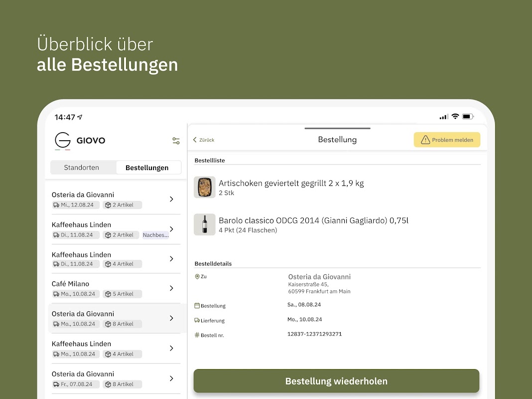Click the 4 Pkt (24 Flaschen) quantity
Screen dimensions: 532x399
pyautogui.click(x=248, y=230)
